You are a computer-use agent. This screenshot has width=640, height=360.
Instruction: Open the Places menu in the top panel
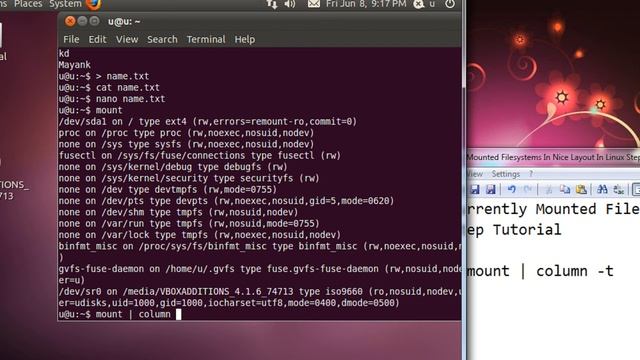coord(28,4)
